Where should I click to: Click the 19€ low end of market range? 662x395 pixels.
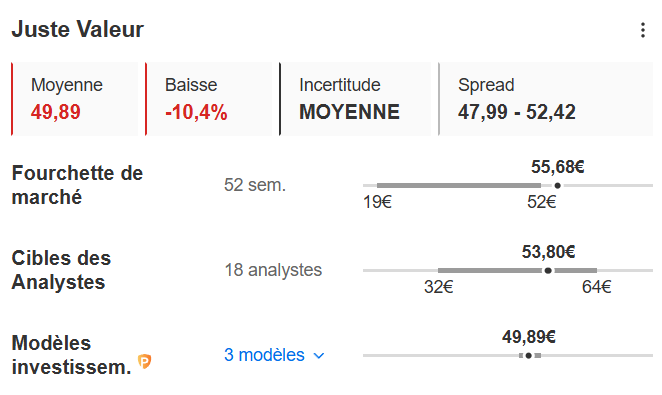[x=377, y=202]
